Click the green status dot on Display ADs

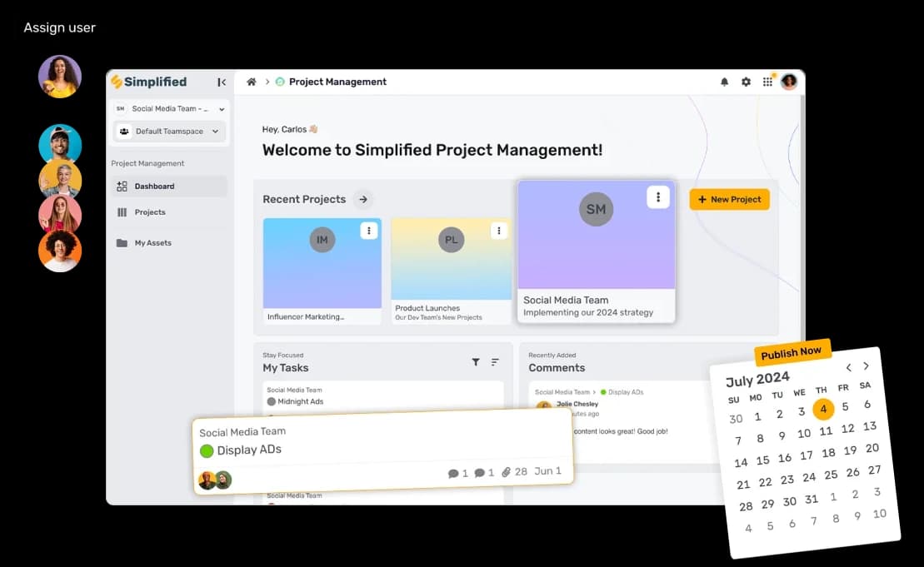[207, 451]
